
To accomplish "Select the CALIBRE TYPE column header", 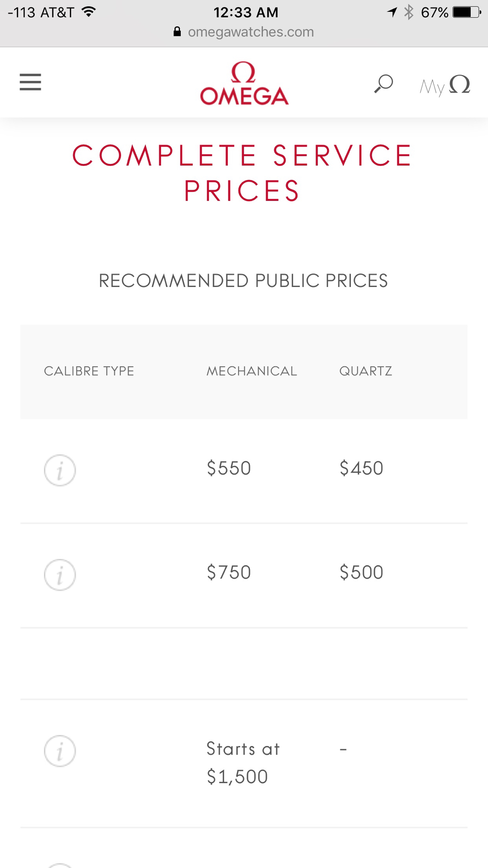I will click(x=89, y=371).
